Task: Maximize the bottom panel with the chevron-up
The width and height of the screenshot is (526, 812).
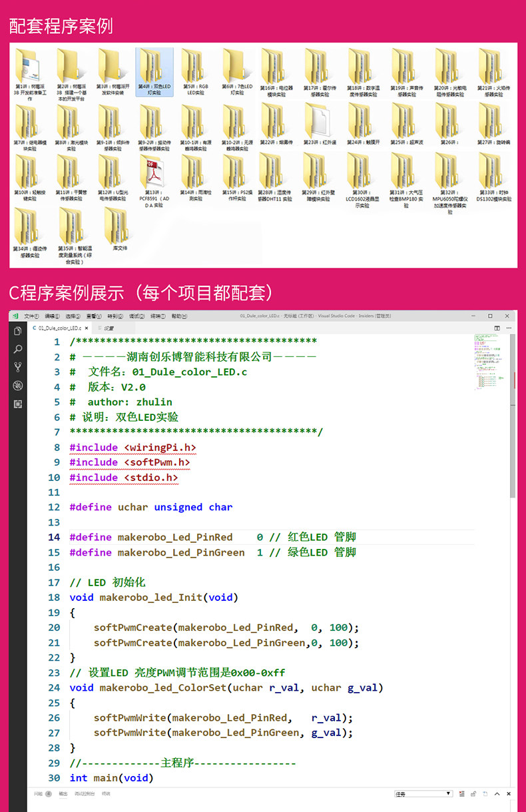Action: click(x=497, y=793)
